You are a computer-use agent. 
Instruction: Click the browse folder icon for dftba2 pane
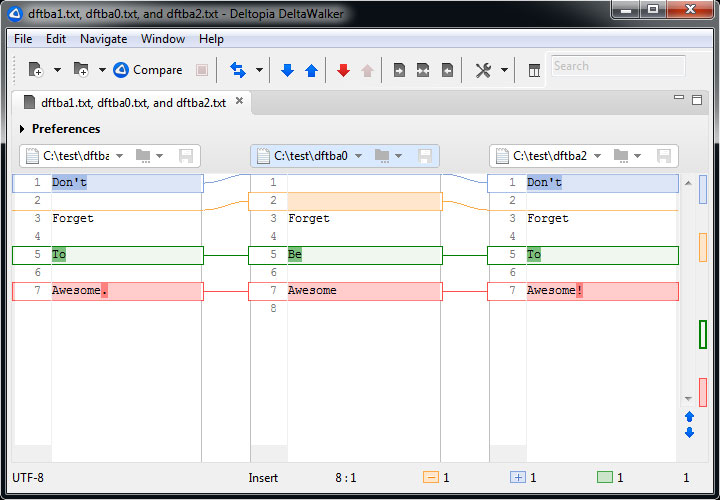[x=620, y=156]
